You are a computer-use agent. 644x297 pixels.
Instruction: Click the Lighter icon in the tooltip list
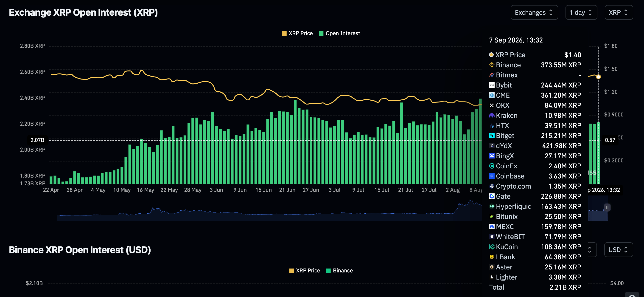492,277
